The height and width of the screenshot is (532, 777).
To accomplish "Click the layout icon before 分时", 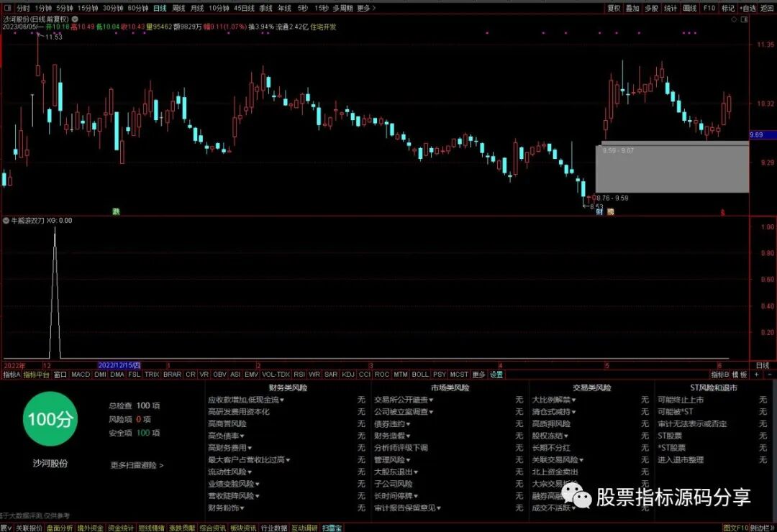I will 7,8.
